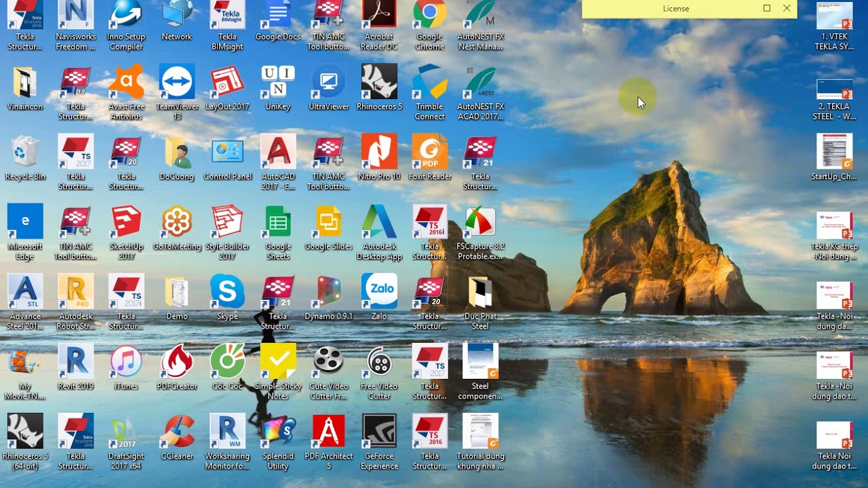Open the Tekla BIMsight shortcut
The height and width of the screenshot is (488, 868).
(228, 25)
